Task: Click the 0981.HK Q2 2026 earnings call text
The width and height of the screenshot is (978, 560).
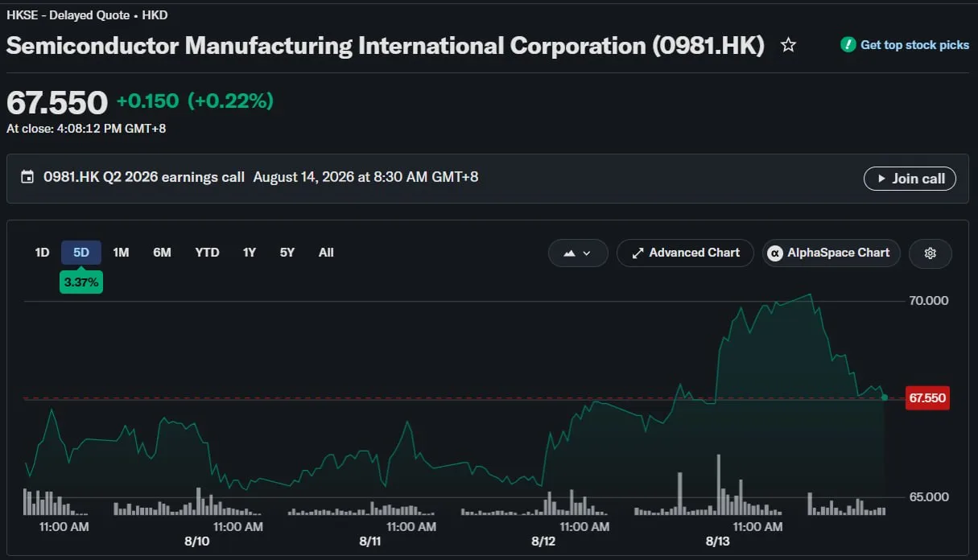Action: tap(144, 177)
